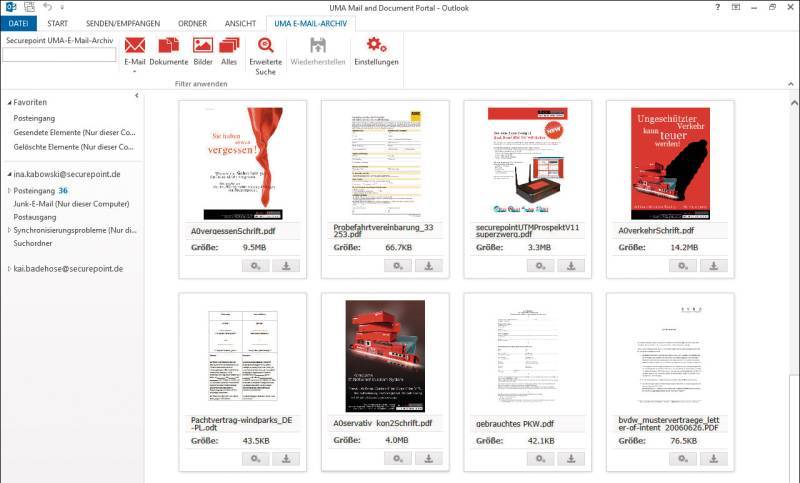Collapse the Favoriten section
The image size is (800, 483).
(9, 103)
